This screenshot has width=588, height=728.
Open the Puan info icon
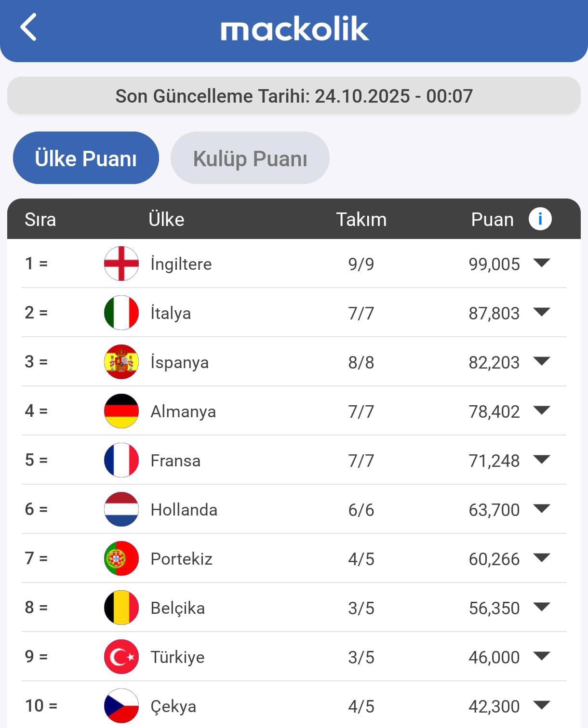click(x=540, y=219)
